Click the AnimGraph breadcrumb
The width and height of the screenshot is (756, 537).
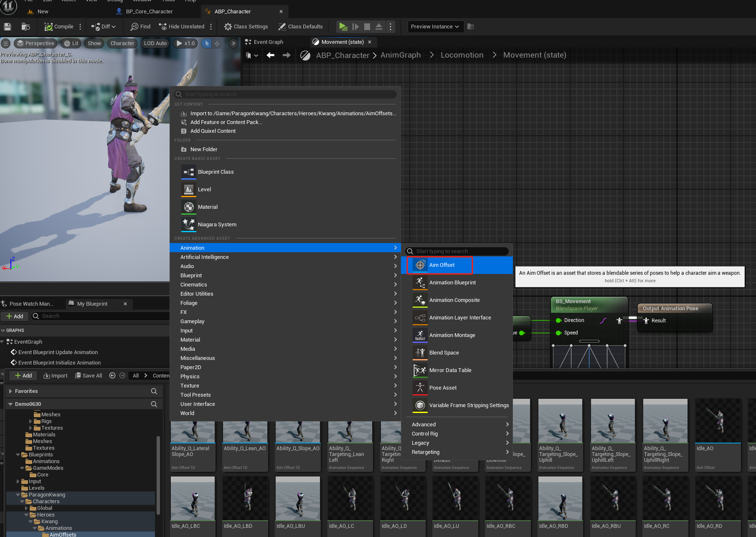(x=401, y=55)
